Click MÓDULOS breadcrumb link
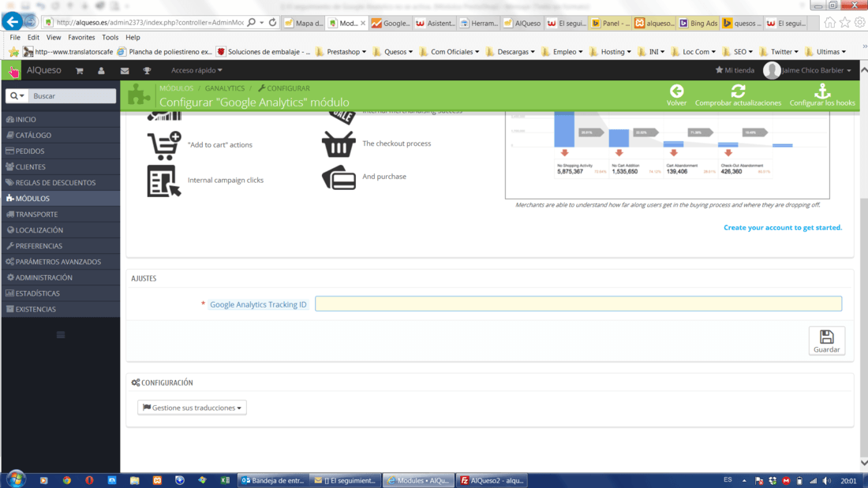868x488 pixels. coord(177,88)
